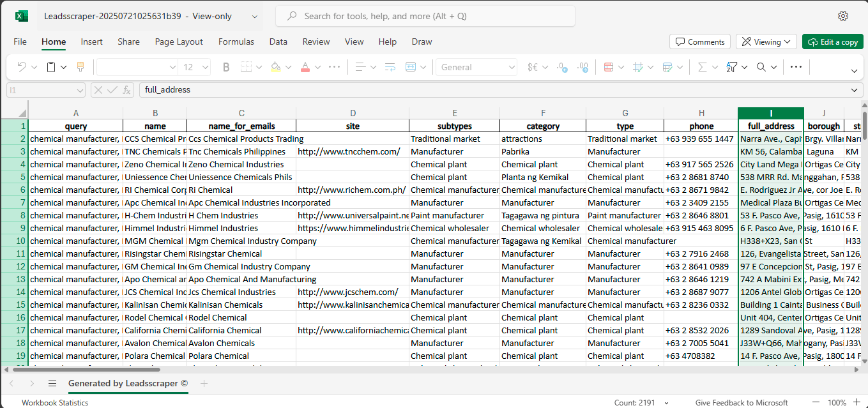Click the Decrease Decimal icon
This screenshot has width=868, height=408.
pyautogui.click(x=582, y=67)
